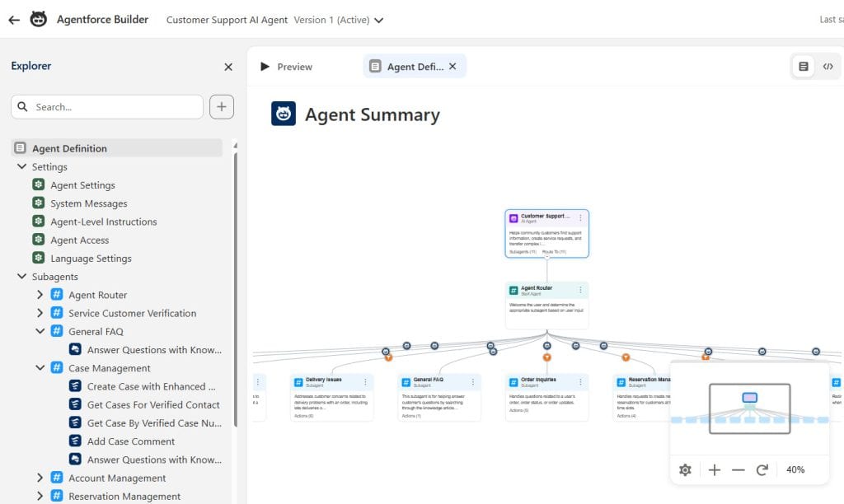Click the Explorer tree scrollbar

(235, 289)
